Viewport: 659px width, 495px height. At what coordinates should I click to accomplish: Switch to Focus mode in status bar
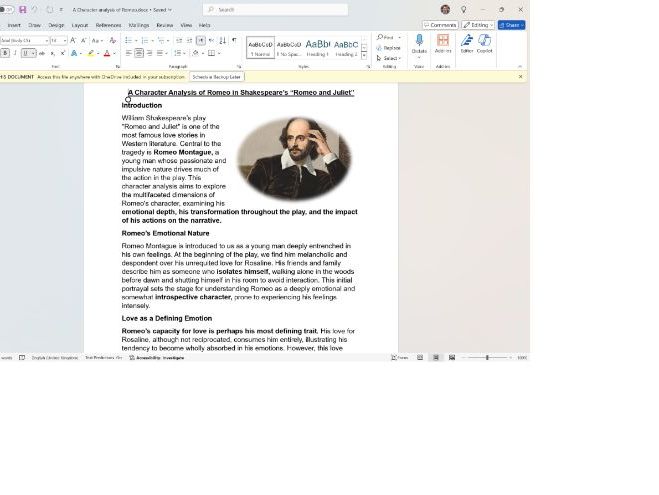tap(400, 358)
